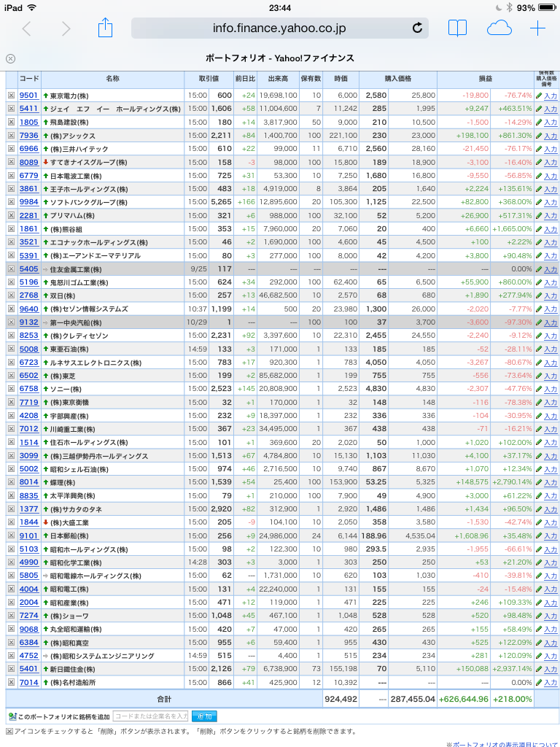Sort by the 損益 column header
560x747 pixels.
click(x=485, y=79)
